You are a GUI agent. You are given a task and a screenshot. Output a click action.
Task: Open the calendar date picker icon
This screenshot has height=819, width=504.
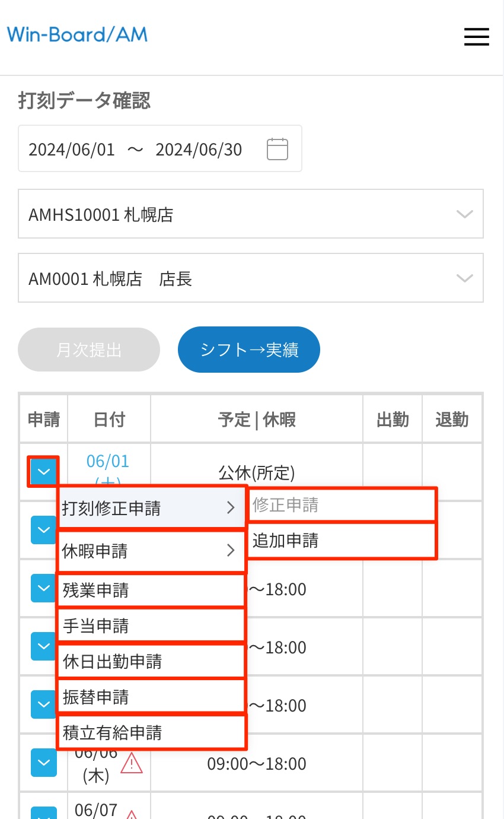click(x=277, y=149)
